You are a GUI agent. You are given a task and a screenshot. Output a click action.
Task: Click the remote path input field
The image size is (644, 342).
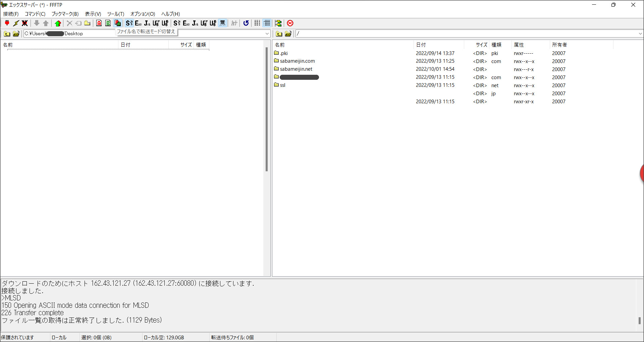point(466,34)
